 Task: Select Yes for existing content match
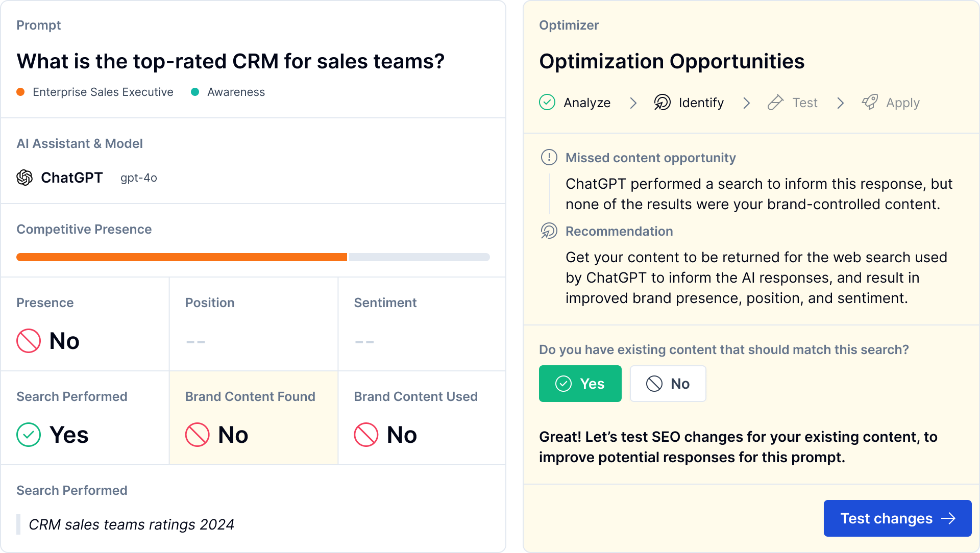coord(580,384)
